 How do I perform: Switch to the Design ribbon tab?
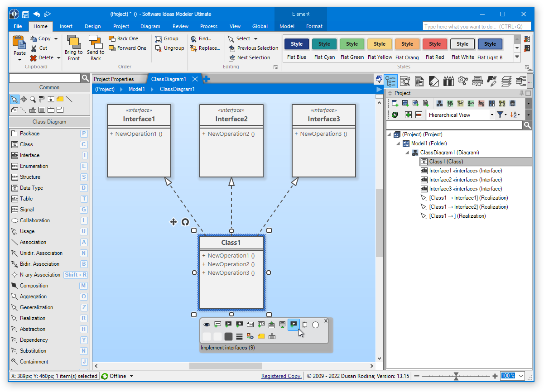point(93,26)
